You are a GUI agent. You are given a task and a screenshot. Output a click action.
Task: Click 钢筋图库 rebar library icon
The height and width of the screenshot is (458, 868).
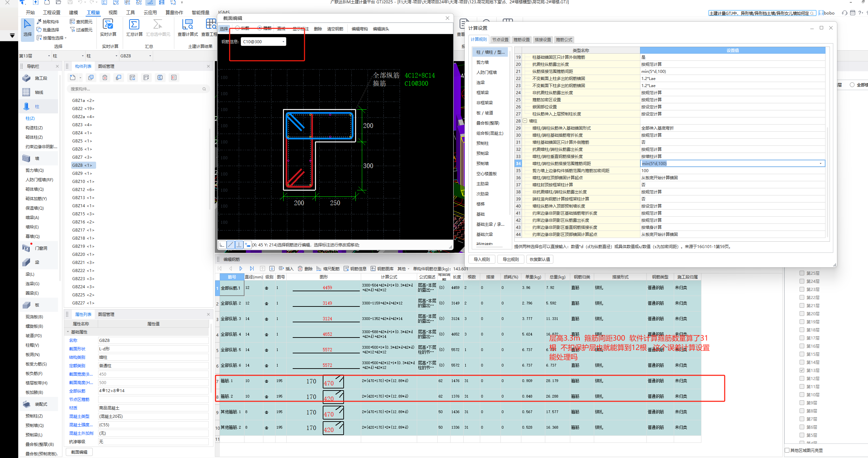[373, 269]
